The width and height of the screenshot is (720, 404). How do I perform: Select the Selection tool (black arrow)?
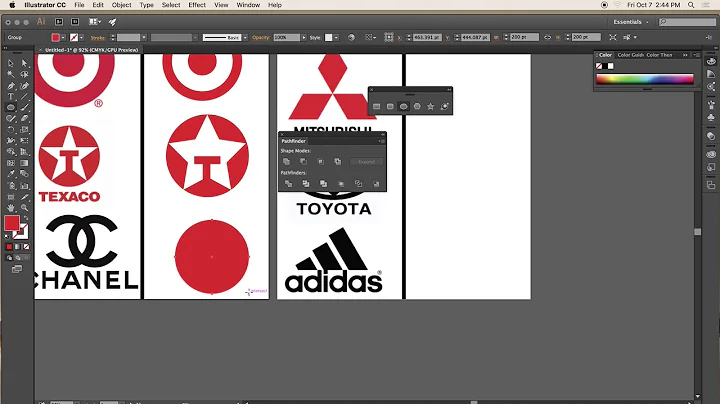click(11, 63)
